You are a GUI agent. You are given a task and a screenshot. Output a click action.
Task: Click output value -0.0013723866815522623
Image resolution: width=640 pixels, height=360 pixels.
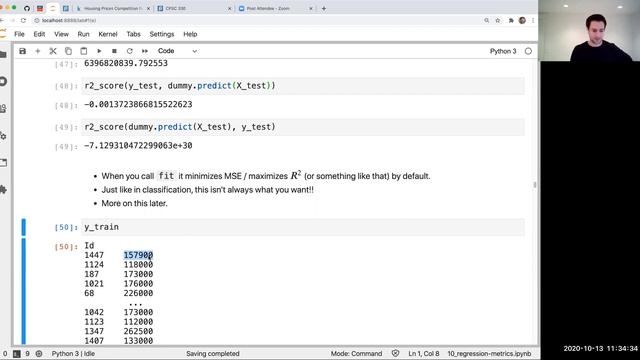tap(138, 104)
